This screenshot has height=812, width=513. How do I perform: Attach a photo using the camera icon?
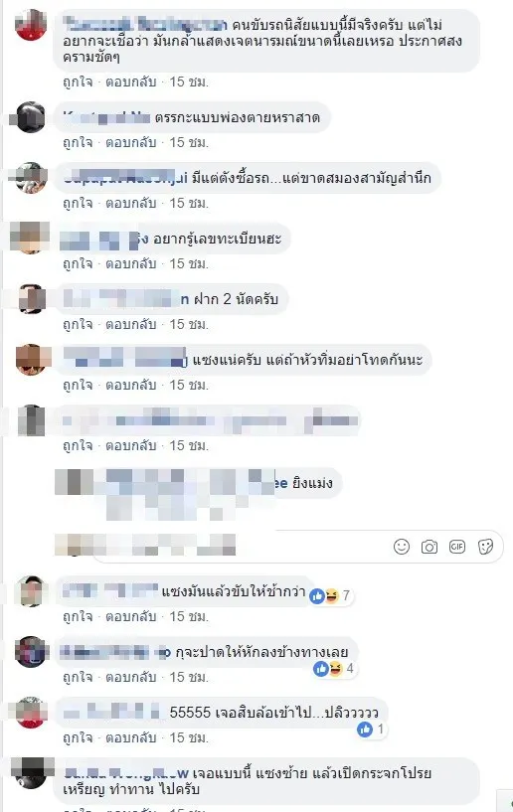click(x=429, y=547)
